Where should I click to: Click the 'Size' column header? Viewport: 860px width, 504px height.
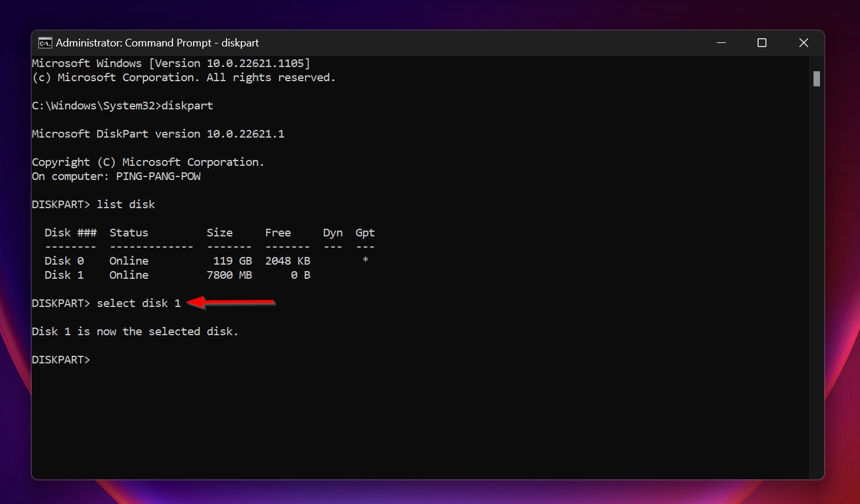[x=220, y=233]
